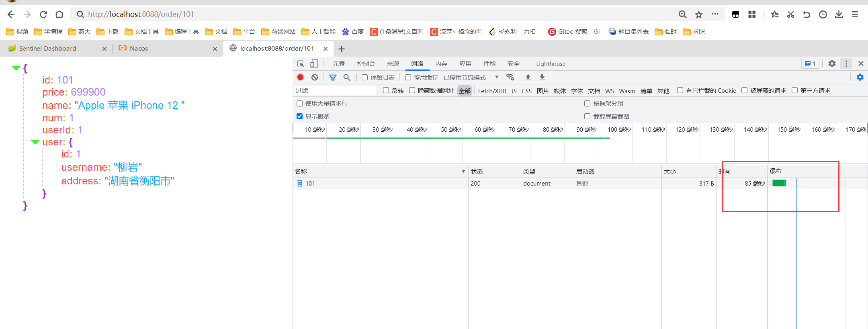
Task: Collapse the root JSON object triangle
Action: 16,68
